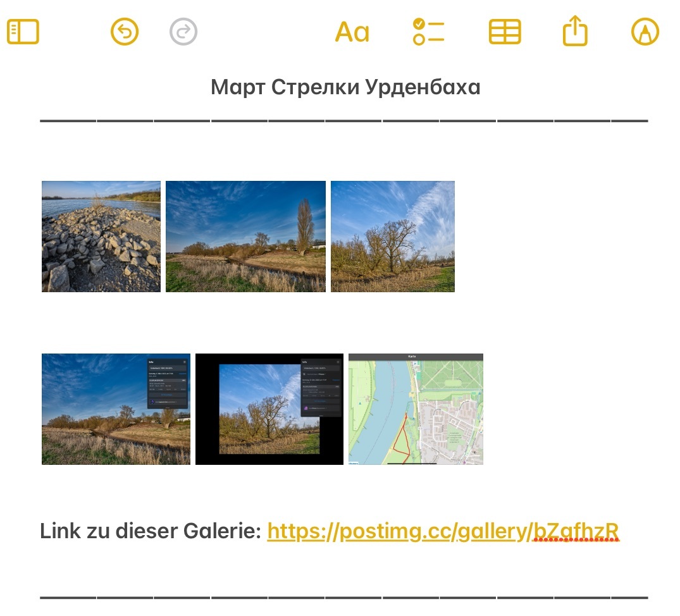Open the rocky riverbank photo
This screenshot has height=616, width=680.
click(101, 237)
